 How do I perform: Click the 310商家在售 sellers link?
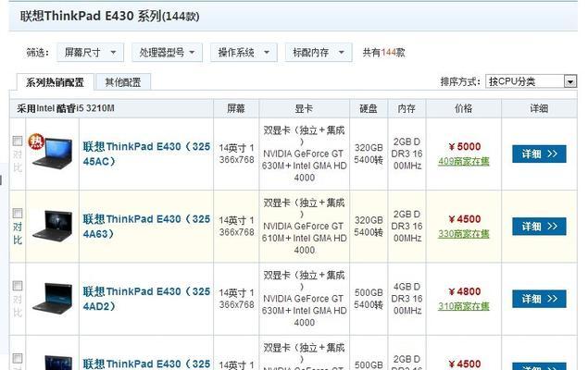pos(464,306)
